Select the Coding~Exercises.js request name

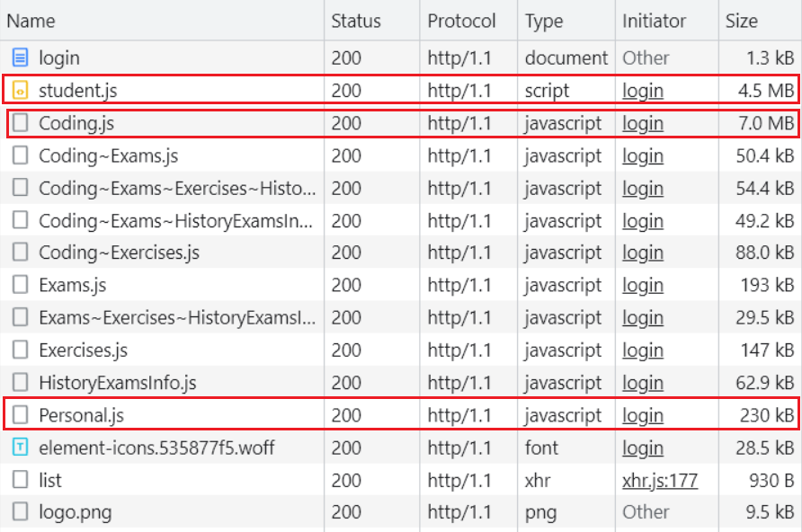tap(120, 253)
